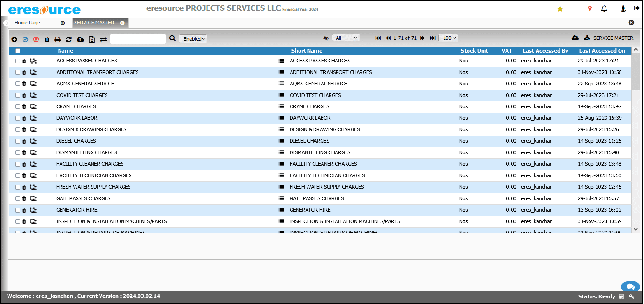Click the logout icon in the header

click(x=637, y=8)
